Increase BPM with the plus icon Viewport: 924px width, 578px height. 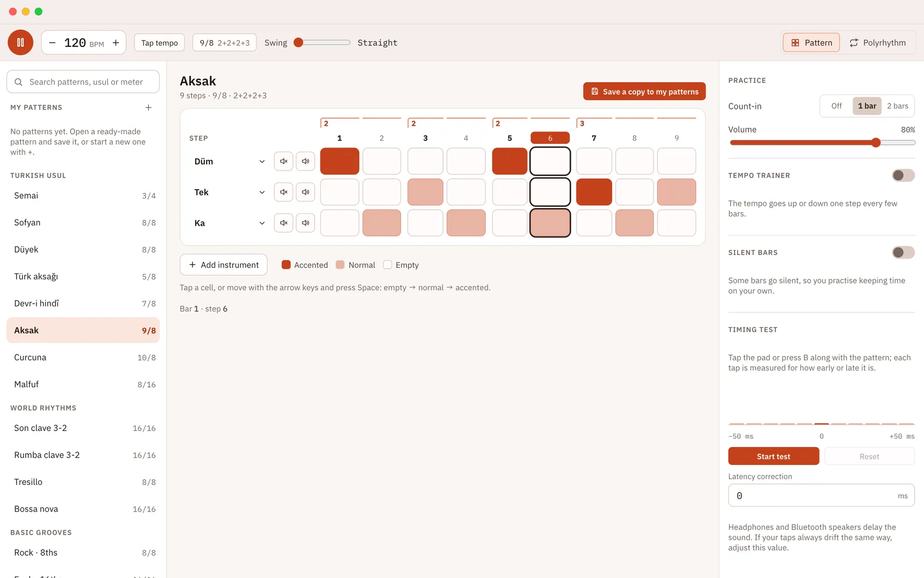point(116,43)
